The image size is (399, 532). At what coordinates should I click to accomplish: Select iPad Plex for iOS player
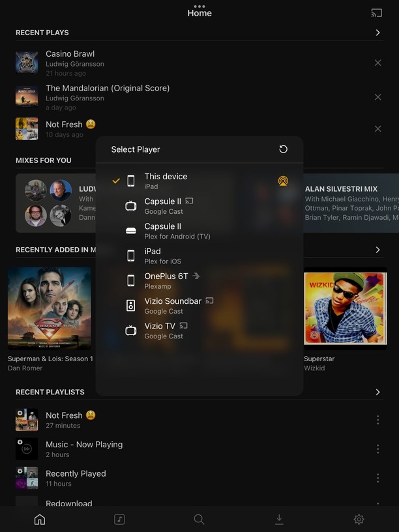click(x=199, y=256)
